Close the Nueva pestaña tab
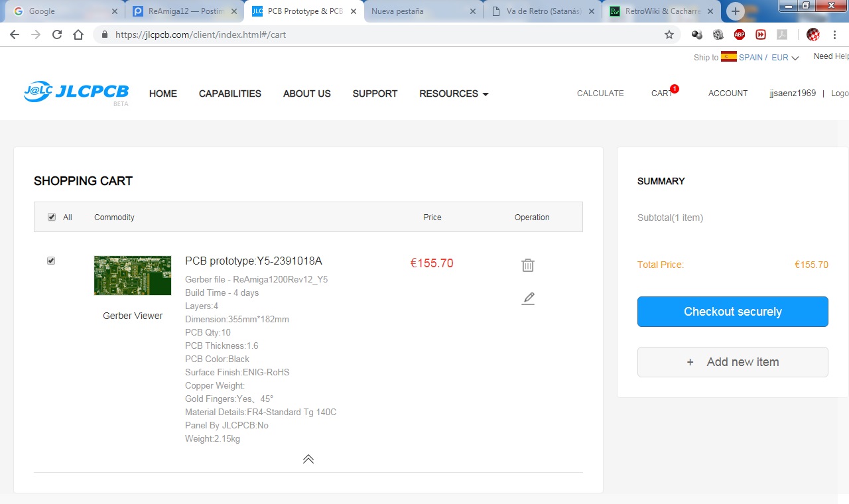 472,11
